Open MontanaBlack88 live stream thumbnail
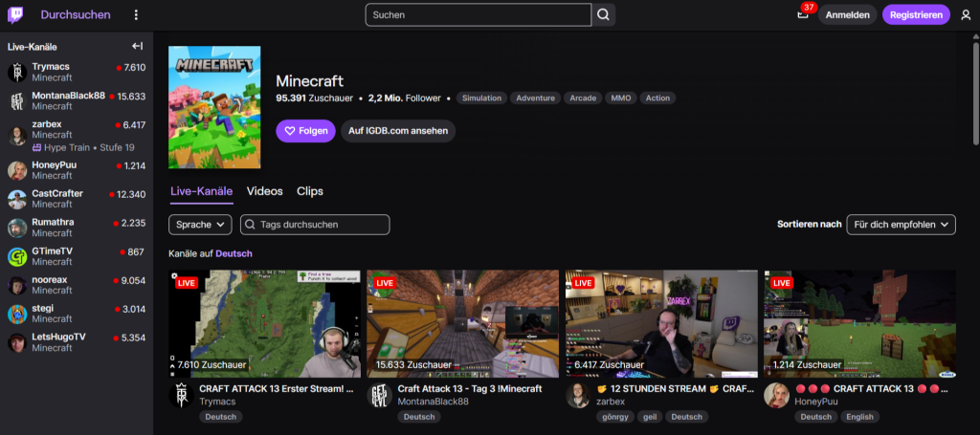The height and width of the screenshot is (435, 980). [x=463, y=324]
